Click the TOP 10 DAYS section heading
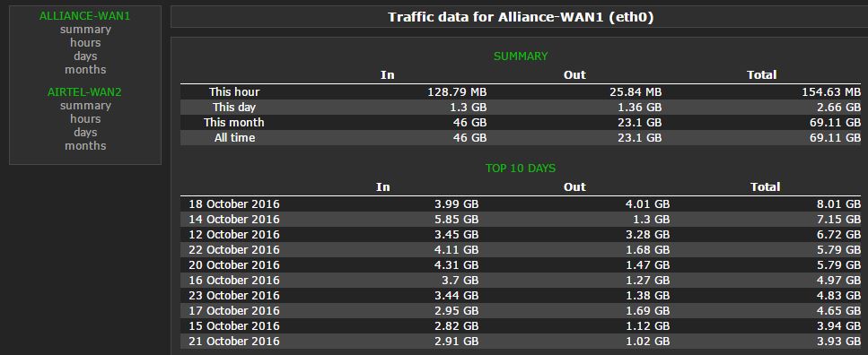 pyautogui.click(x=521, y=169)
